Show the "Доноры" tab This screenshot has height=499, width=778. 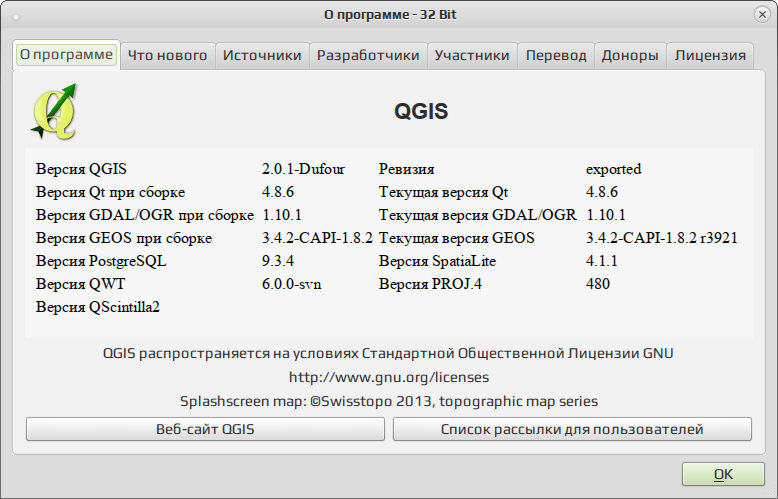630,55
